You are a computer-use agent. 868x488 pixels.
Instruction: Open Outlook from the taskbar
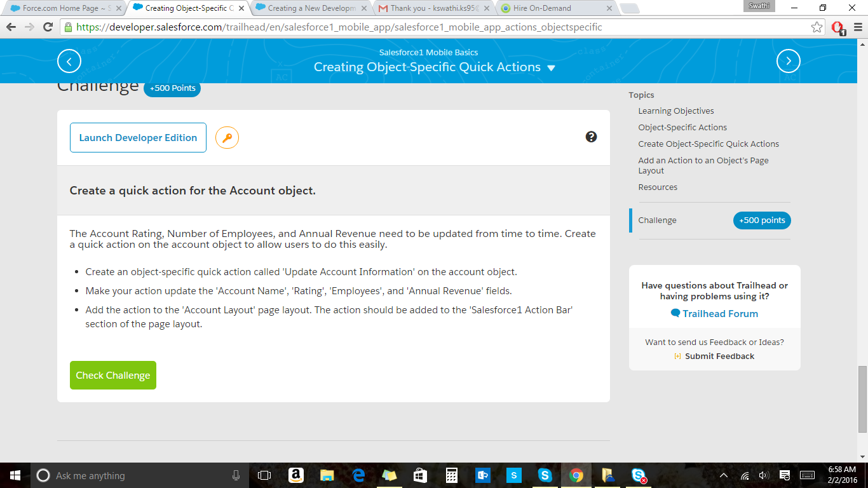coord(482,475)
